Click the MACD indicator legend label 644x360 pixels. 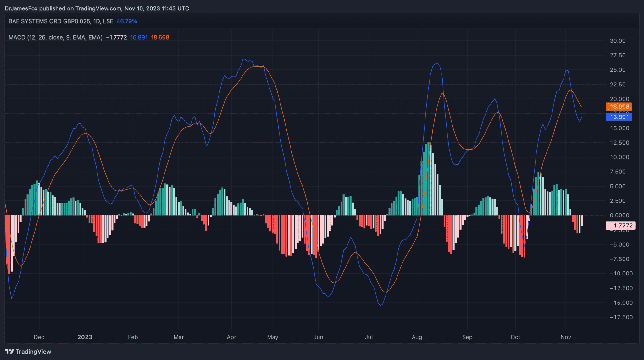tap(55, 37)
